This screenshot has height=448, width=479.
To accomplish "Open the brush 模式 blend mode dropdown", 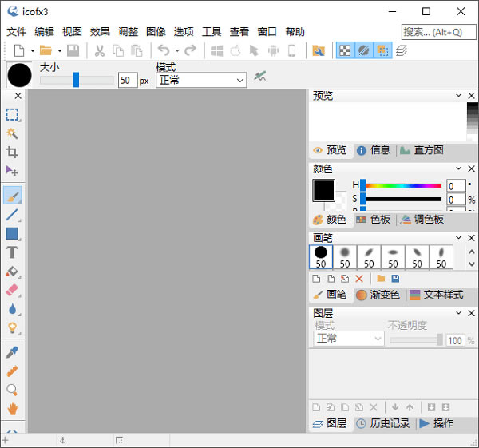I will pyautogui.click(x=201, y=80).
